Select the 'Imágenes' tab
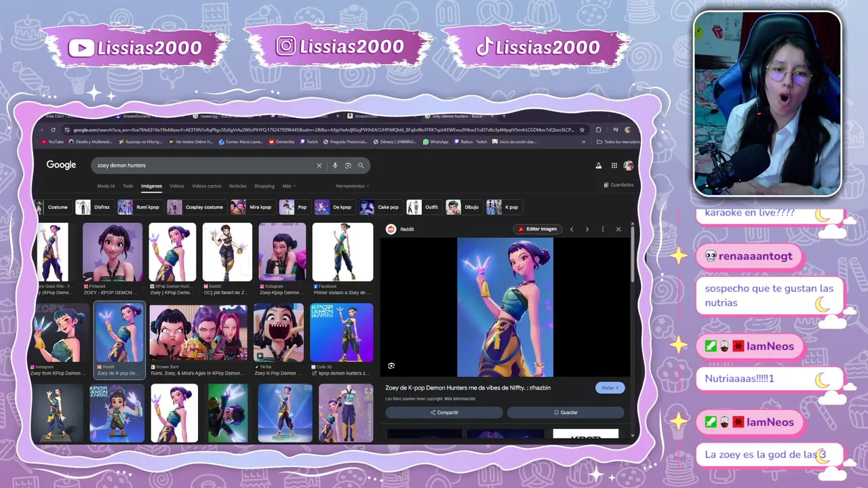This screenshot has height=488, width=868. pos(151,186)
